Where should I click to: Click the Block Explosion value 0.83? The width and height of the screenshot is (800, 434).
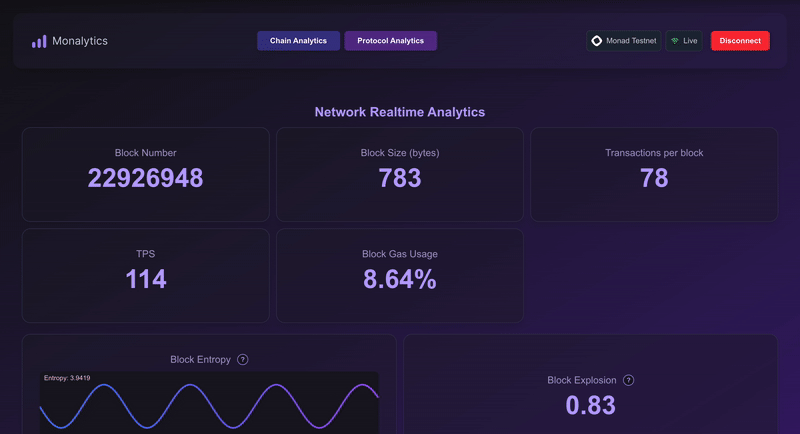point(590,405)
